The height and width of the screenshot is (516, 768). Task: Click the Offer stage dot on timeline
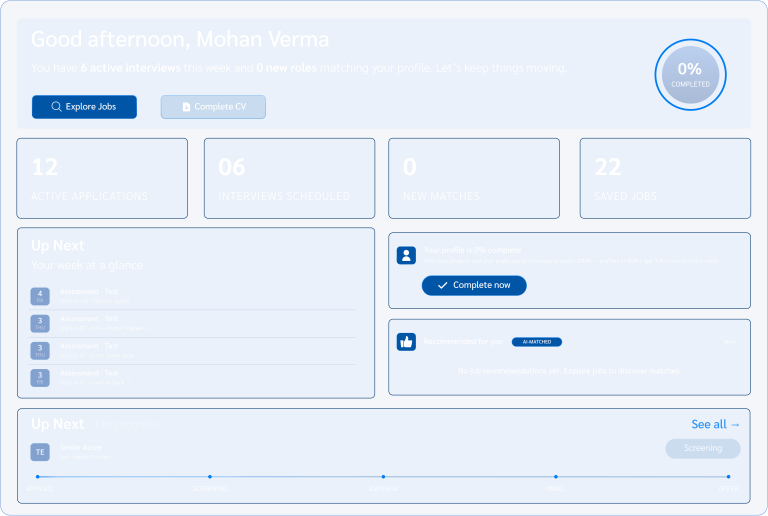[729, 476]
